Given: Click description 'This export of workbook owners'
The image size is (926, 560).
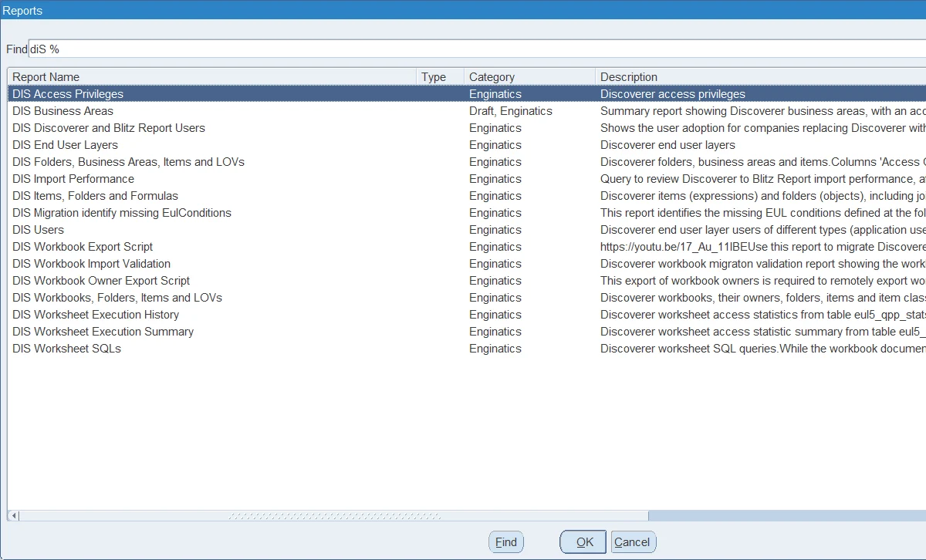Looking at the screenshot, I should [x=763, y=281].
